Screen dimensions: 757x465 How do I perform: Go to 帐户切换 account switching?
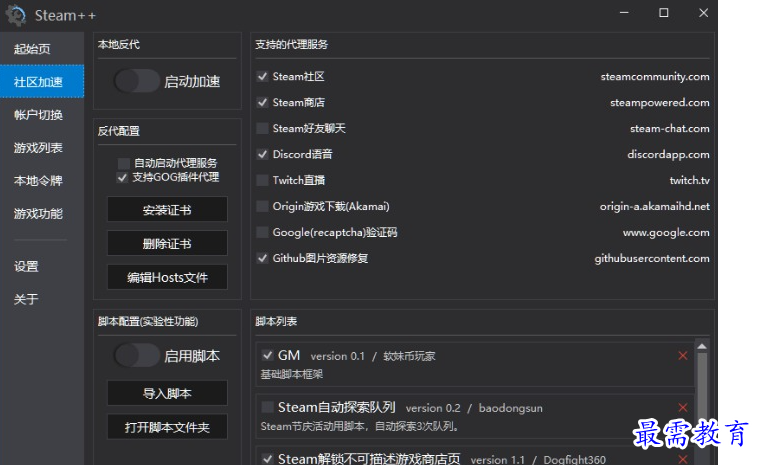tap(42, 115)
